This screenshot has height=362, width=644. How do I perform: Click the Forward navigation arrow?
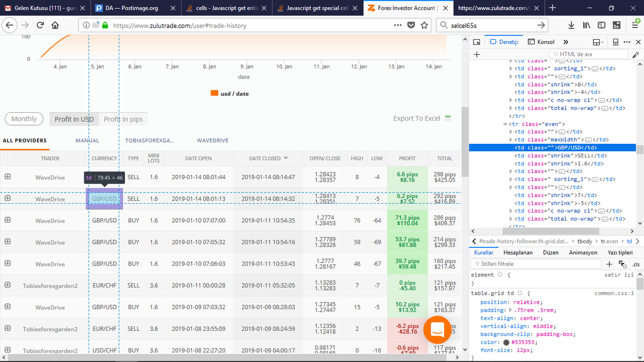pos(25,25)
